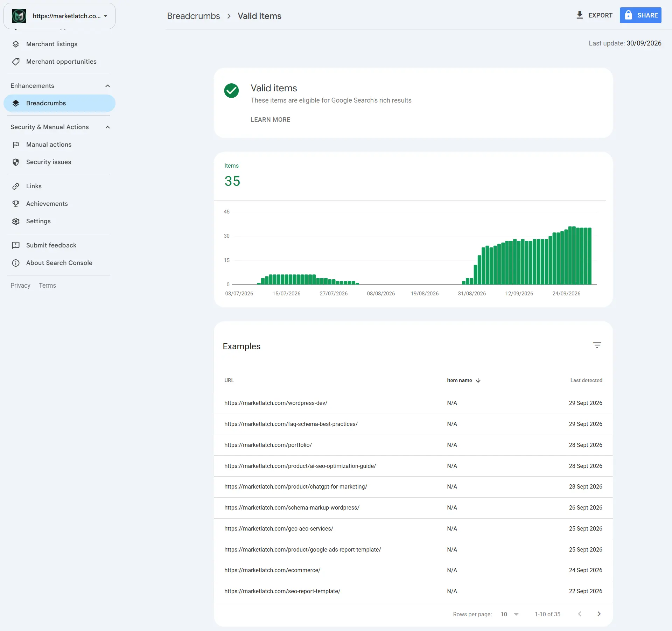
Task: Click the Items 35 metric card
Action: tap(232, 176)
